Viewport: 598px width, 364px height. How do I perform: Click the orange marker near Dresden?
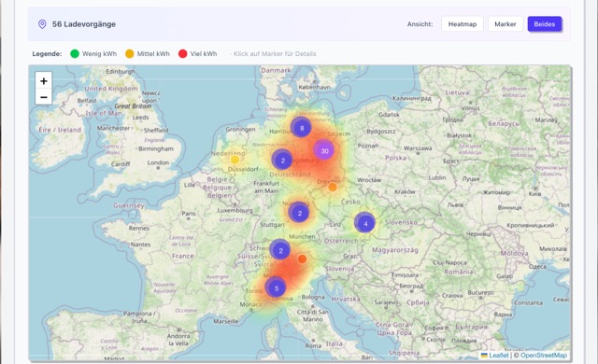coord(333,187)
